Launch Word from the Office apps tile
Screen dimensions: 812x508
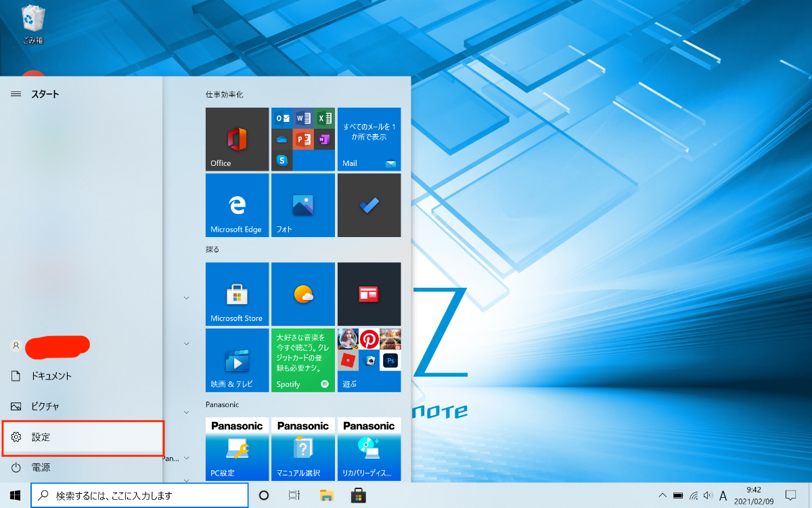point(303,118)
